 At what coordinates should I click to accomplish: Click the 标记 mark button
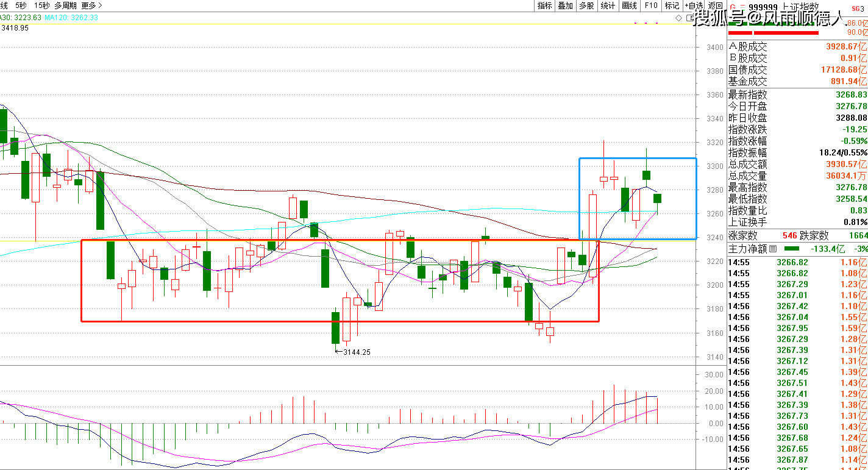click(x=672, y=5)
